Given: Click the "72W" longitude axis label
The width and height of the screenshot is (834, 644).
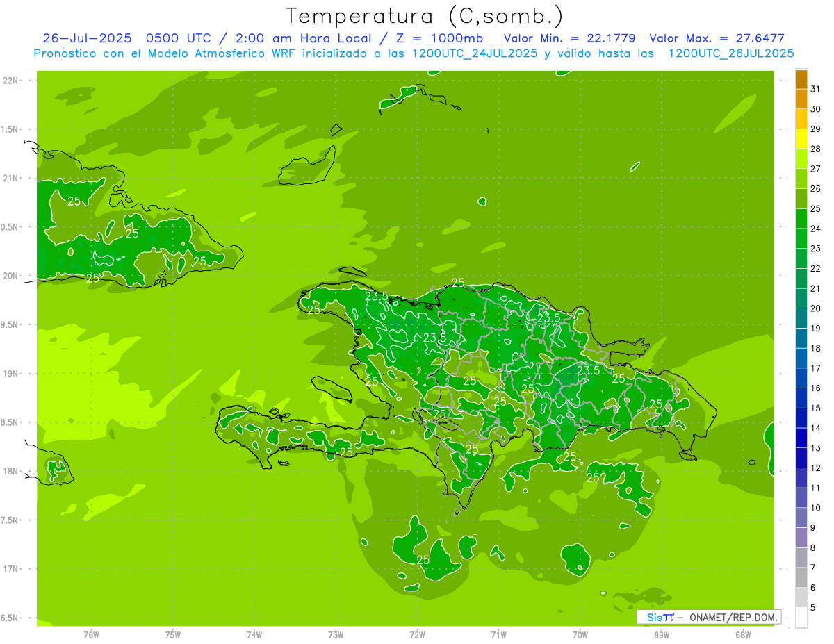Looking at the screenshot, I should [x=418, y=635].
